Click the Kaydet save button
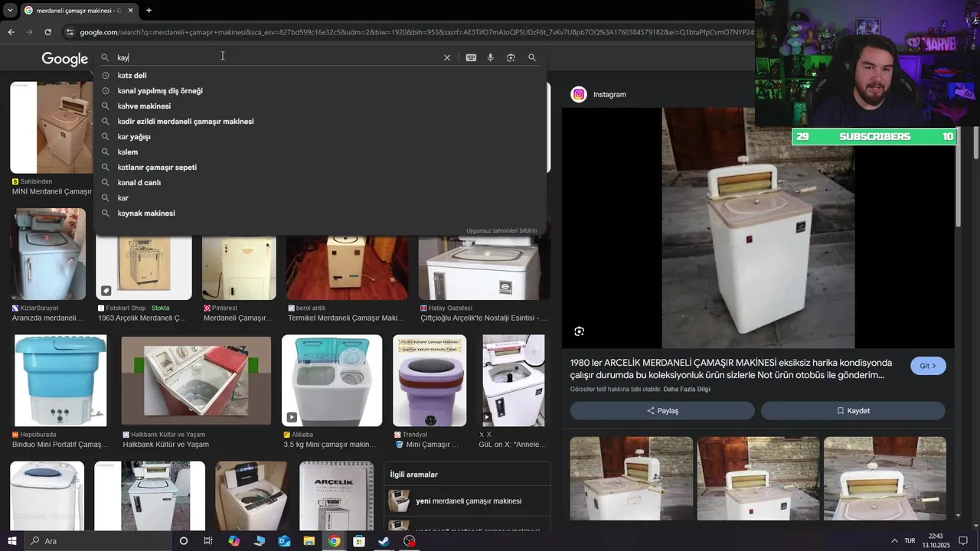This screenshot has width=980, height=551. 853,411
